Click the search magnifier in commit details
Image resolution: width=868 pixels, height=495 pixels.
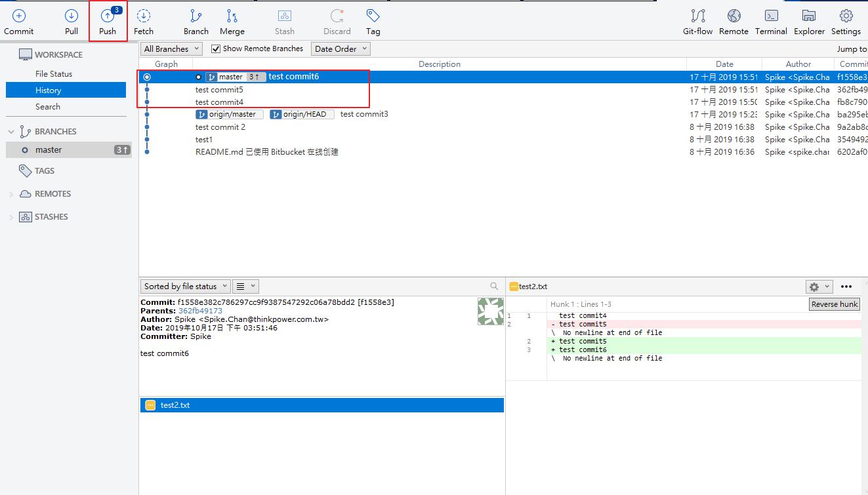[494, 287]
